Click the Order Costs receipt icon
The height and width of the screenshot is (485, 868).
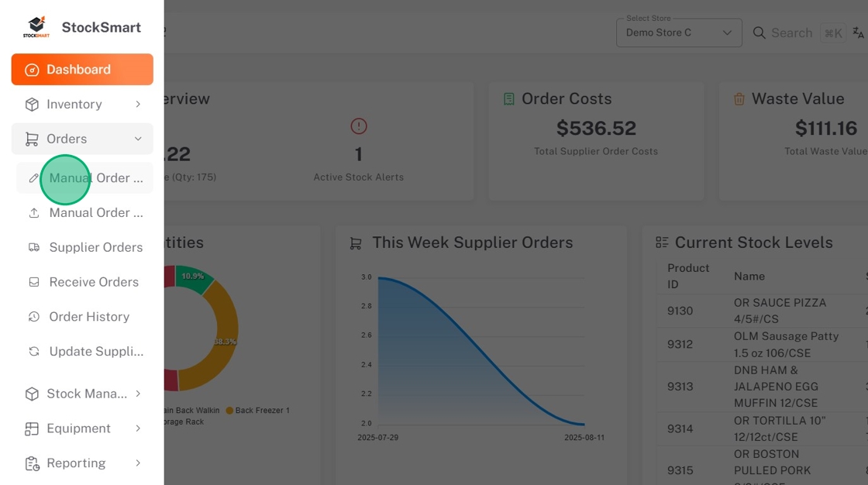(x=508, y=99)
